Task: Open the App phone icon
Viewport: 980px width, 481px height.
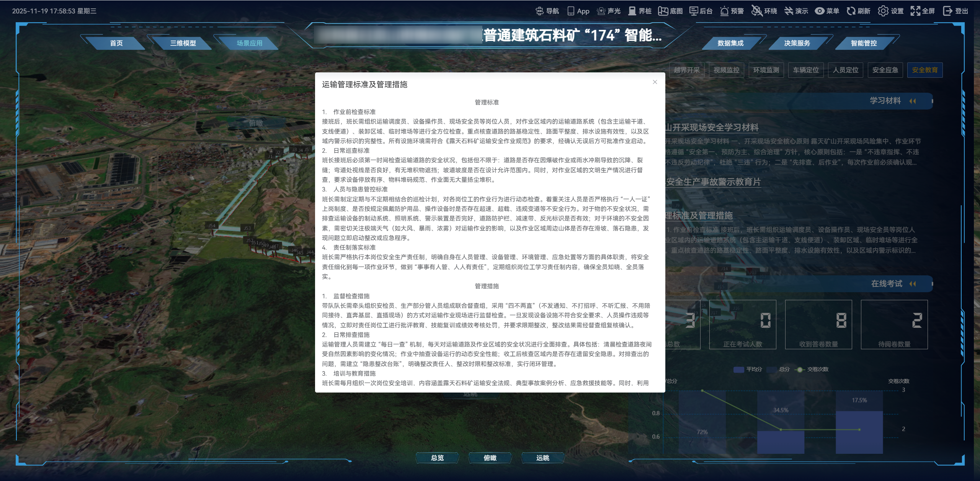Action: tap(571, 11)
